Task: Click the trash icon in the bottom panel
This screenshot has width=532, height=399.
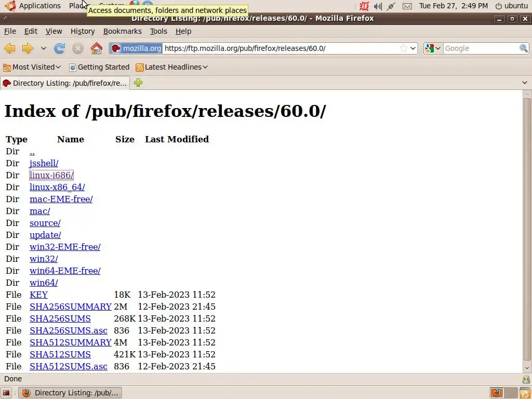Action: (x=525, y=393)
